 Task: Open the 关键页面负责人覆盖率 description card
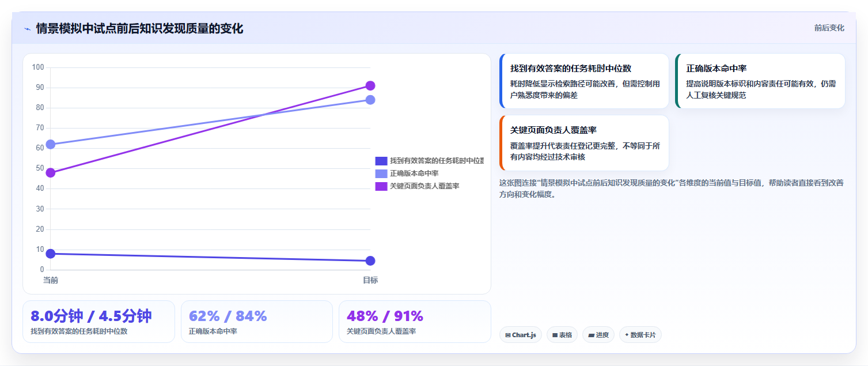click(584, 143)
